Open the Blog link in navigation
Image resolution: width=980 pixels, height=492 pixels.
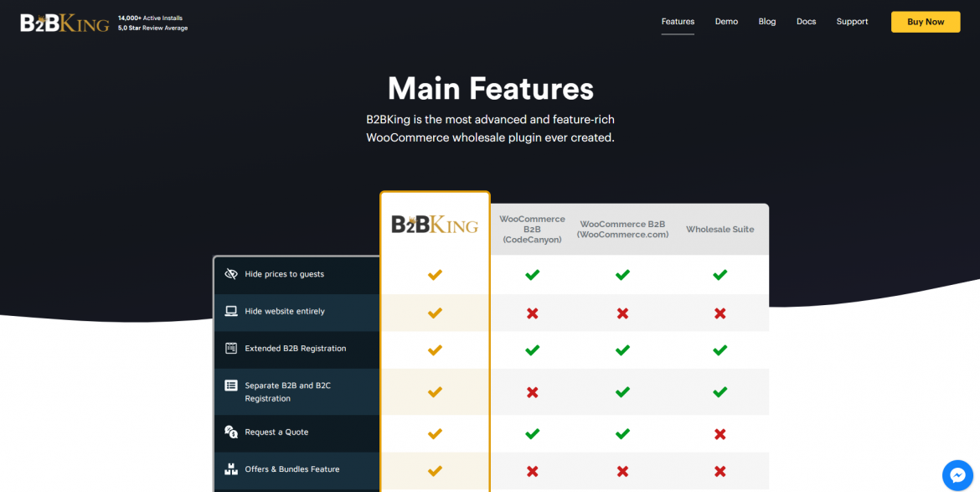(767, 22)
